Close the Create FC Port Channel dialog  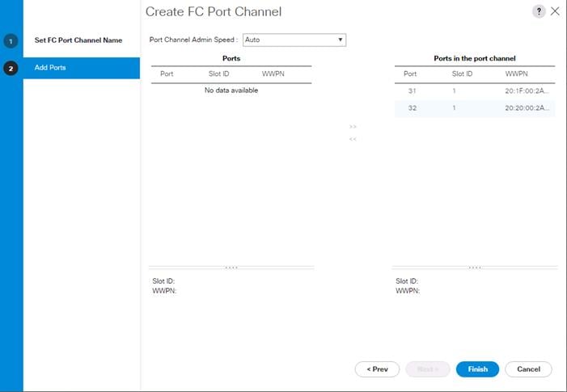(555, 11)
